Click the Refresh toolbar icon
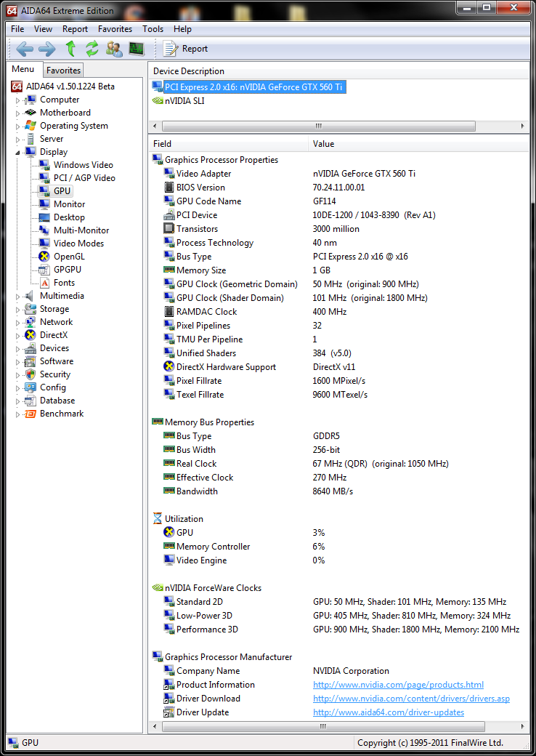This screenshot has height=756, width=536. [92, 49]
